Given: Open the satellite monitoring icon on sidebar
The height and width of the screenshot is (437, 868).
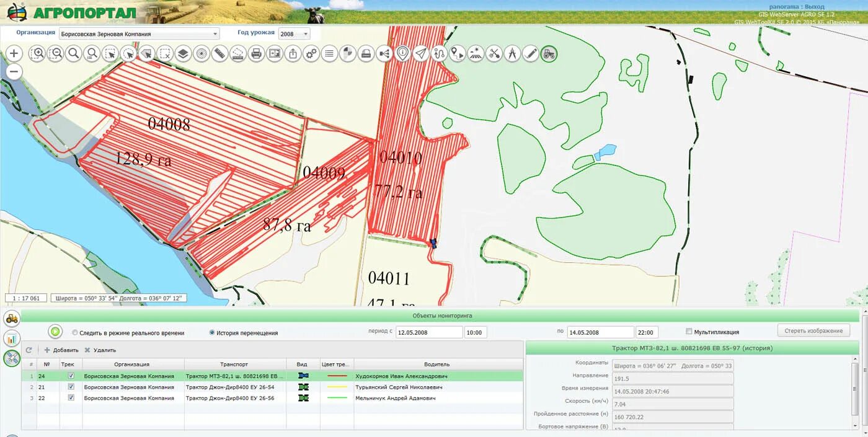Looking at the screenshot, I should pyautogui.click(x=12, y=358).
